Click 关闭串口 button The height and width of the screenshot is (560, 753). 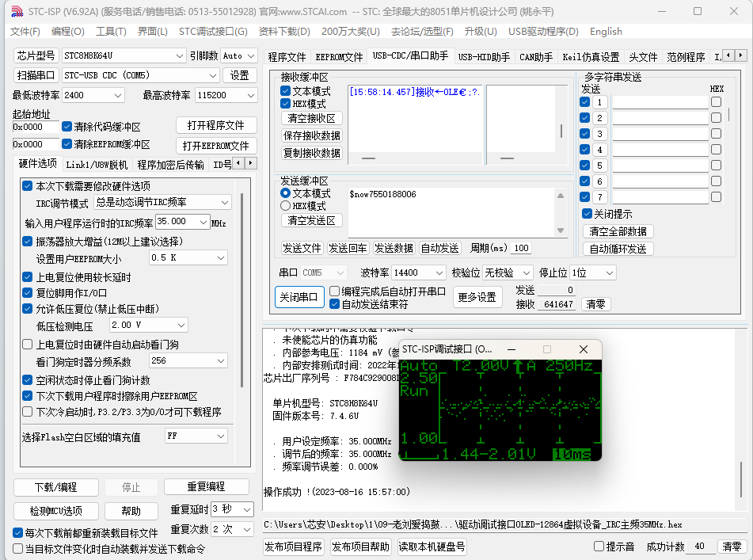(x=299, y=297)
